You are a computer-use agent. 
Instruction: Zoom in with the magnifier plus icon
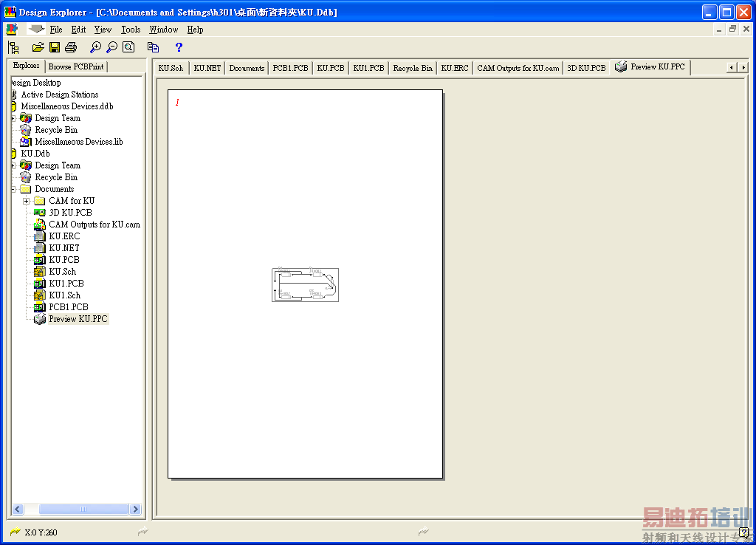(x=95, y=47)
